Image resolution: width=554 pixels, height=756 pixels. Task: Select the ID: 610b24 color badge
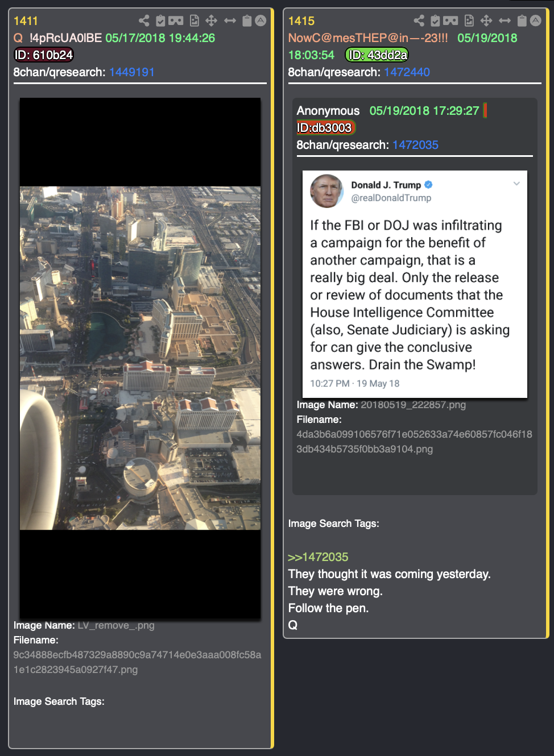(x=44, y=55)
